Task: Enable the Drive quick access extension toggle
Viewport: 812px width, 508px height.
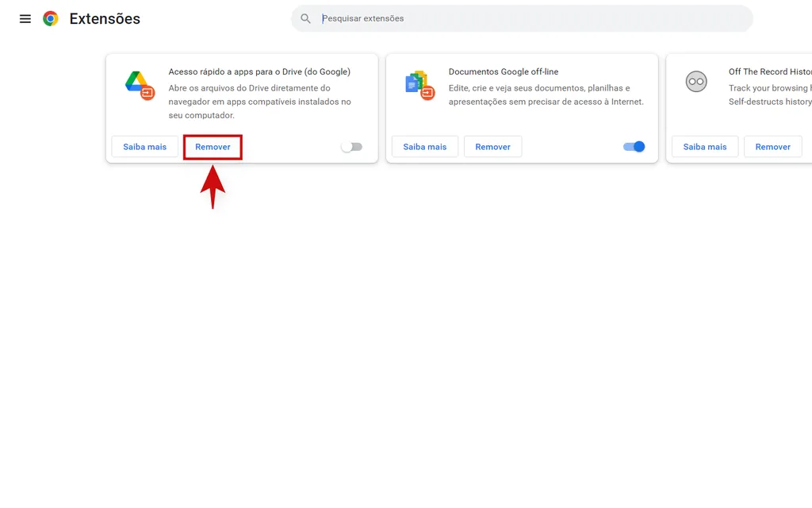Action: [x=351, y=147]
